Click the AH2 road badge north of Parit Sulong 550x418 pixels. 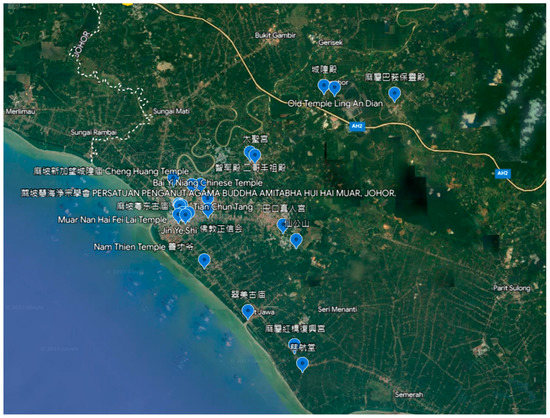(x=502, y=173)
